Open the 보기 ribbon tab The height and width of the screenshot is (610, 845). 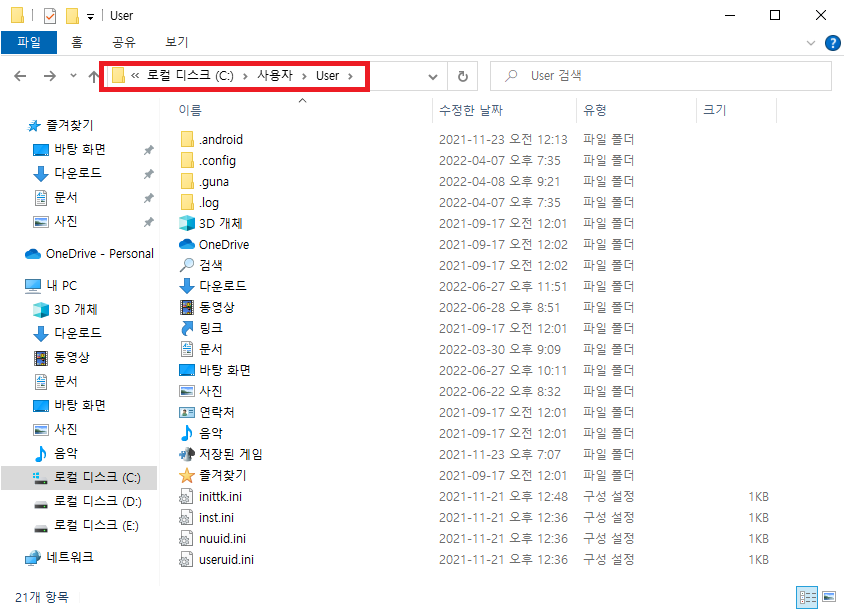pyautogui.click(x=176, y=42)
